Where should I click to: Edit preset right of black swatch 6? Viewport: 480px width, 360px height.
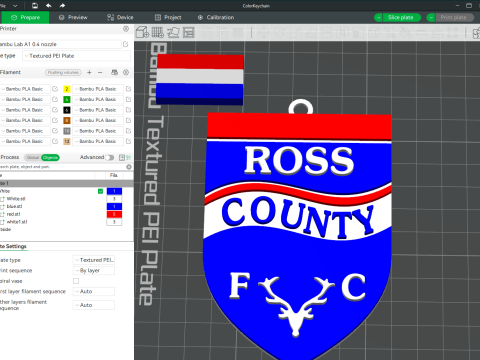point(128,110)
